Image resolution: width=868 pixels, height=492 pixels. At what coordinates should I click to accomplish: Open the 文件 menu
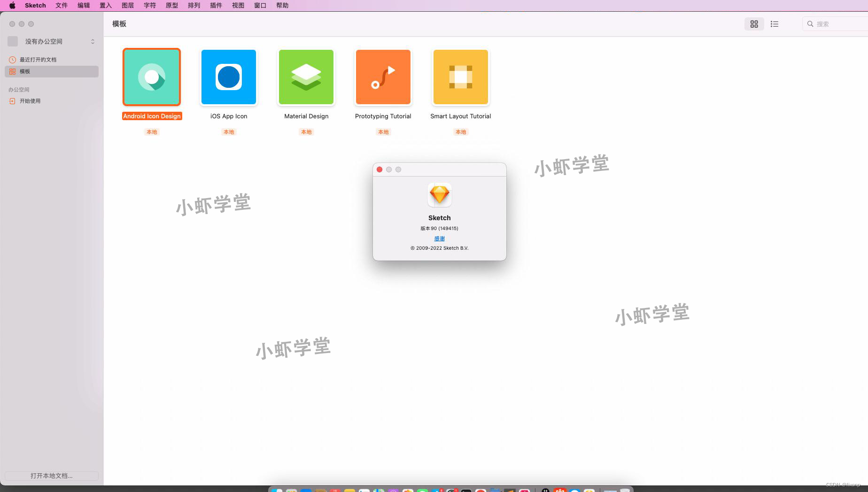pos(62,6)
